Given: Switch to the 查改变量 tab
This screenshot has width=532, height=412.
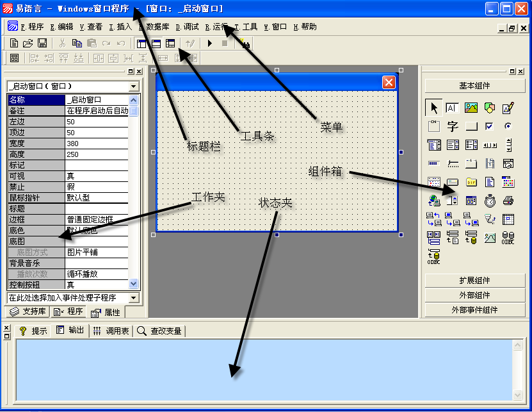Looking at the screenshot, I should [159, 331].
